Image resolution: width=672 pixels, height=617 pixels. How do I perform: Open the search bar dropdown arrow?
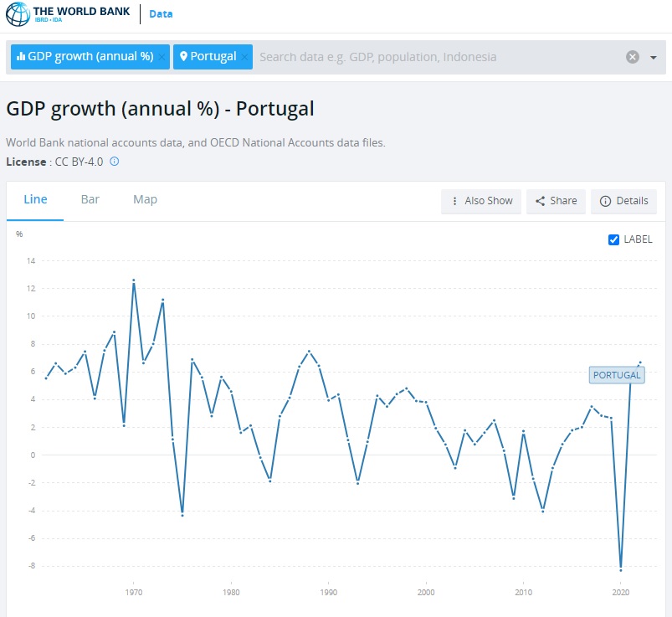click(654, 57)
